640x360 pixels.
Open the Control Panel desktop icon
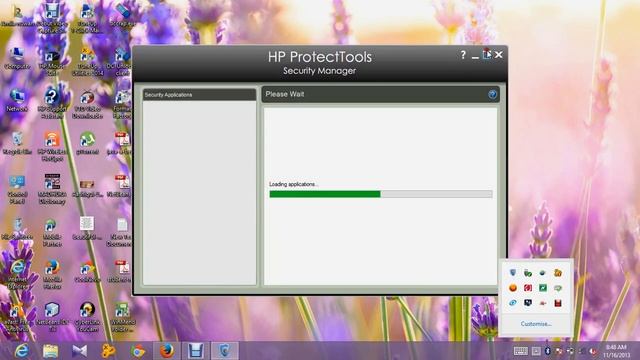[17, 189]
